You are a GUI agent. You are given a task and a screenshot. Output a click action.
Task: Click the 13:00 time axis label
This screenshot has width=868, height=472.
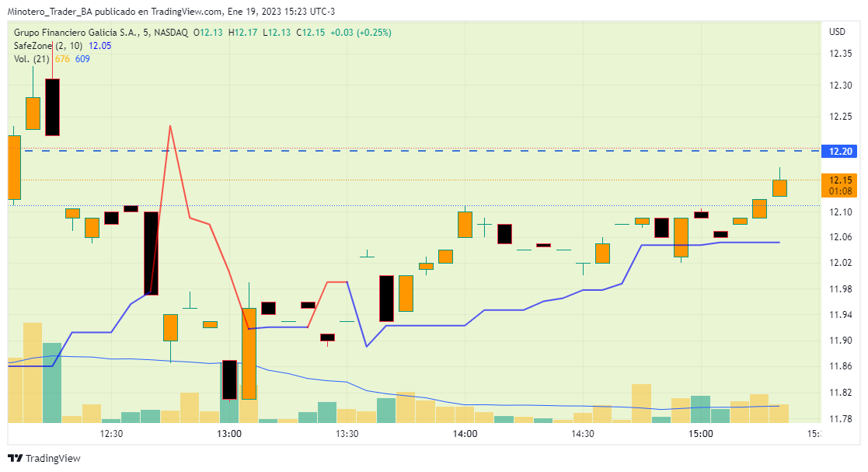[229, 433]
